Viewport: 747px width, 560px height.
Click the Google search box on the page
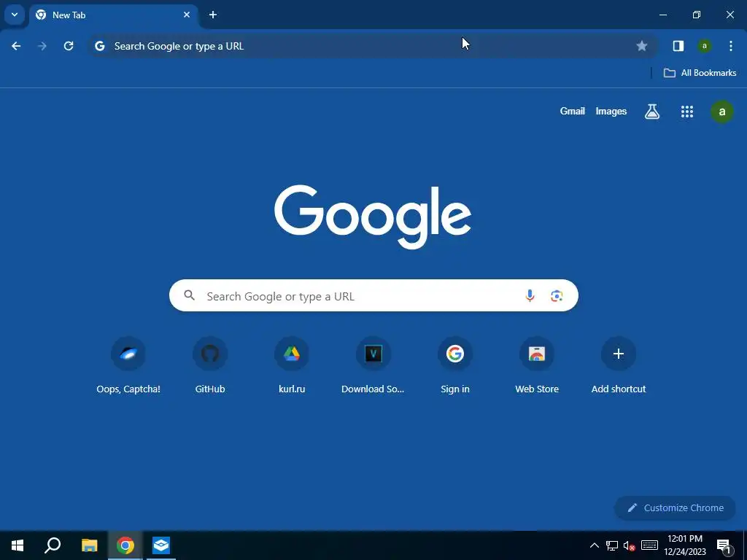373,296
